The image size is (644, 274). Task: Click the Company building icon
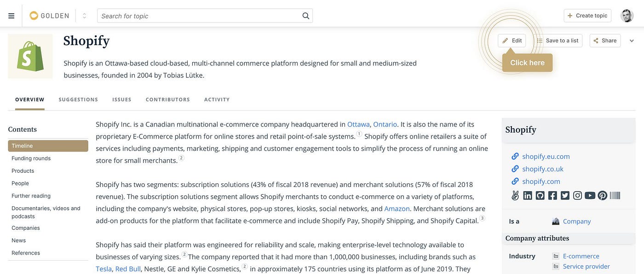(x=556, y=222)
